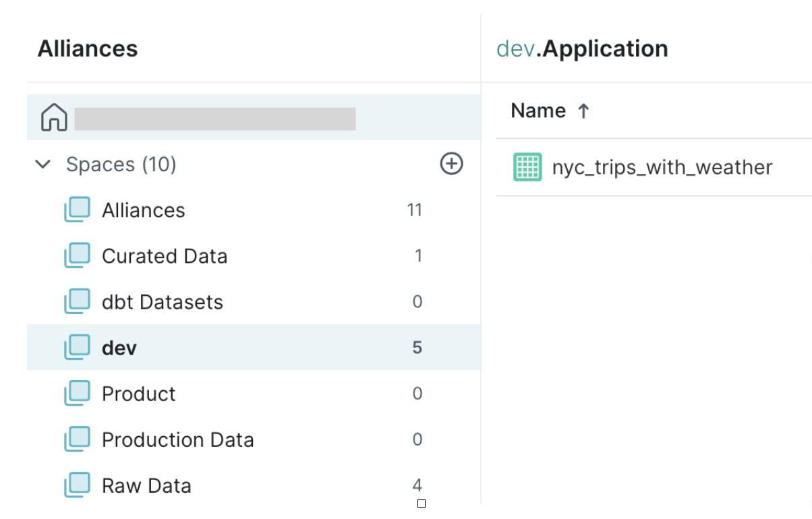Toggle the Name column sort arrow
This screenshot has height=519, width=812.
(583, 110)
